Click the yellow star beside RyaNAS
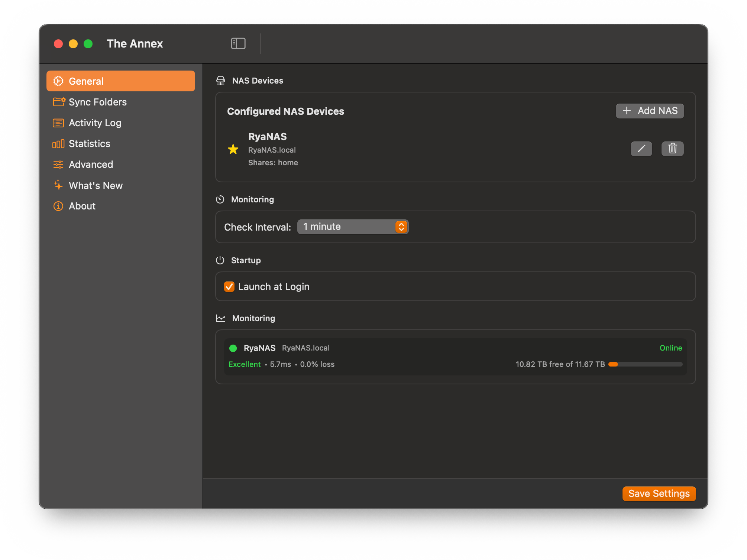Viewport: 747px width, 560px height. click(x=233, y=149)
